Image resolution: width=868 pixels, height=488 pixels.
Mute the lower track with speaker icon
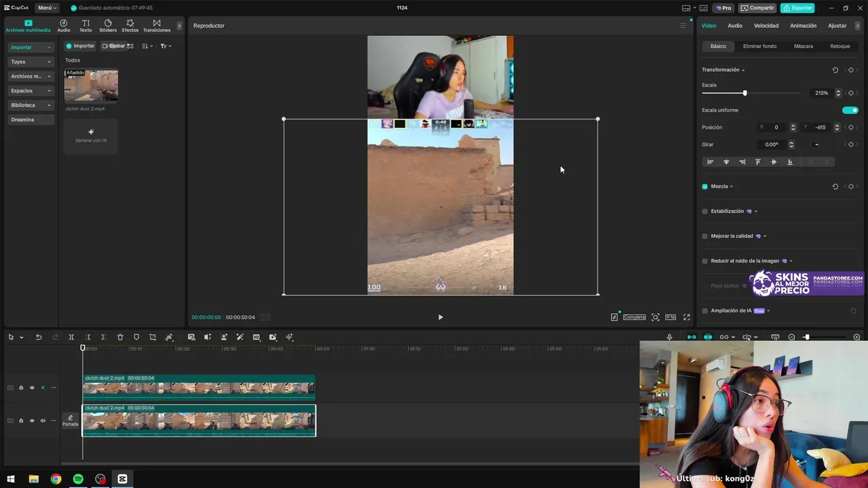[43, 421]
